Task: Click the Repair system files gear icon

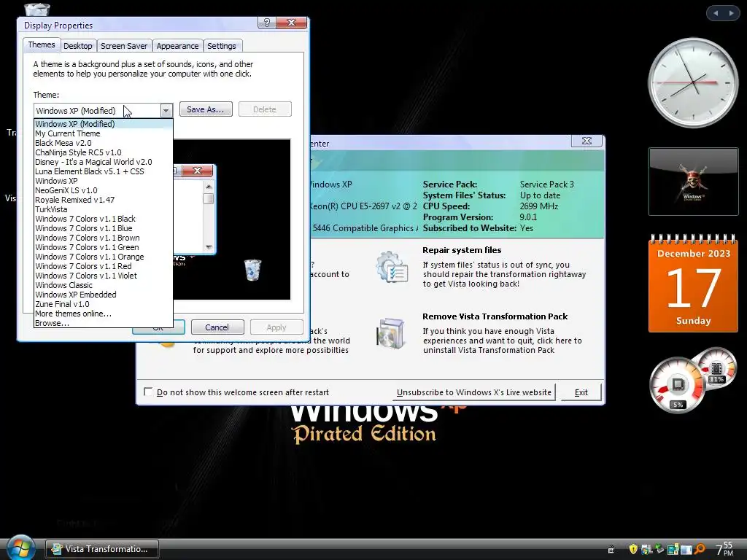Action: pos(392,267)
